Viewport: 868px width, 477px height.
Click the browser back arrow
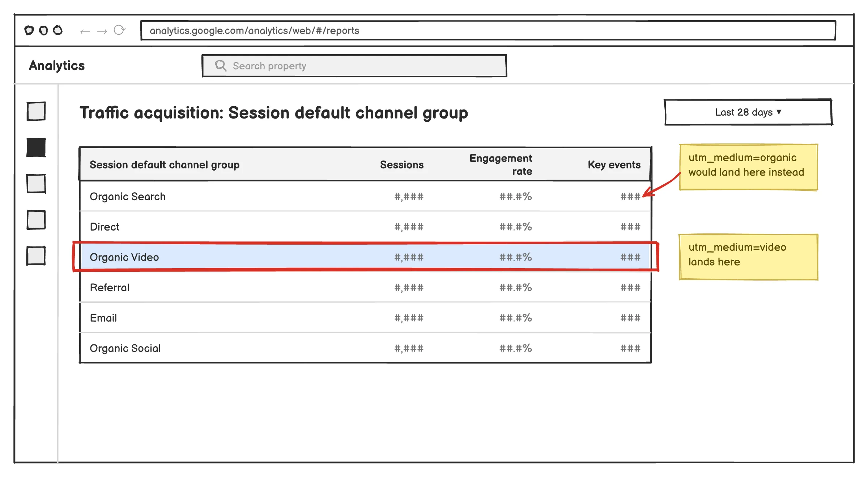tap(85, 31)
